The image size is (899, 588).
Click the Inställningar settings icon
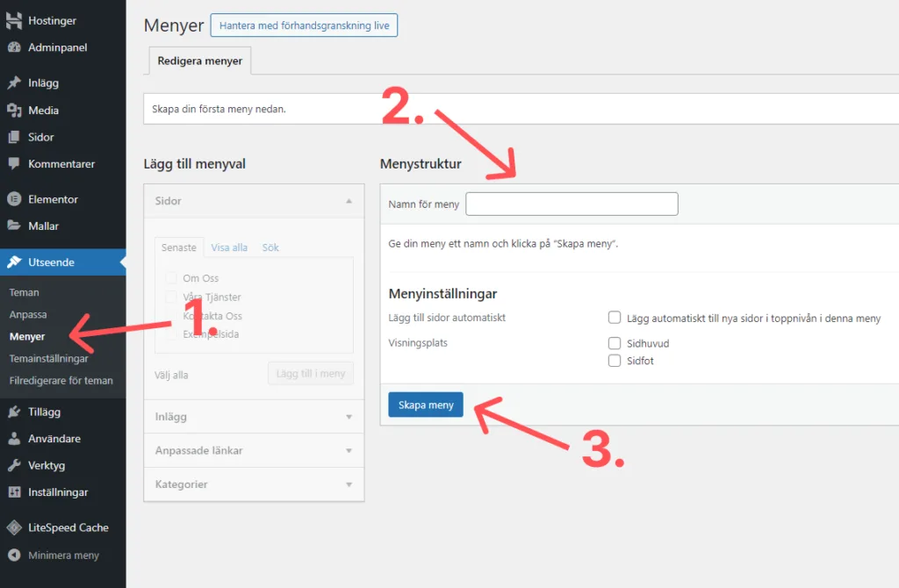14,492
